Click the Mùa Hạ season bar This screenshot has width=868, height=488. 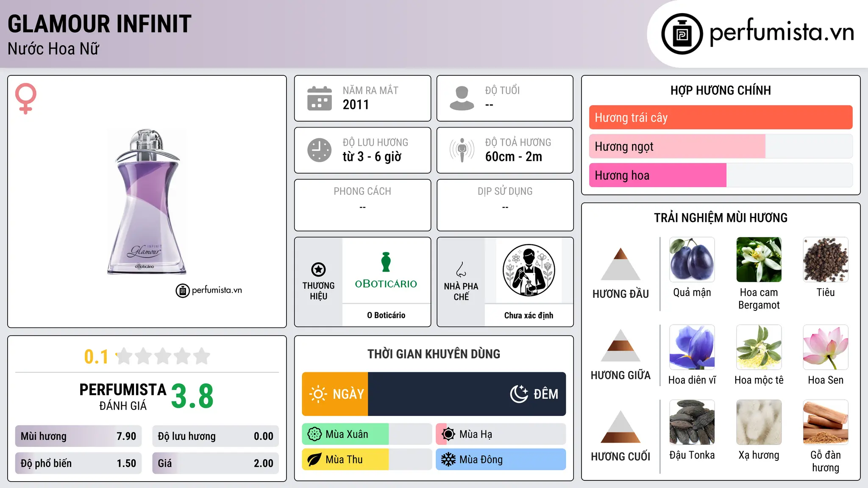coord(501,434)
